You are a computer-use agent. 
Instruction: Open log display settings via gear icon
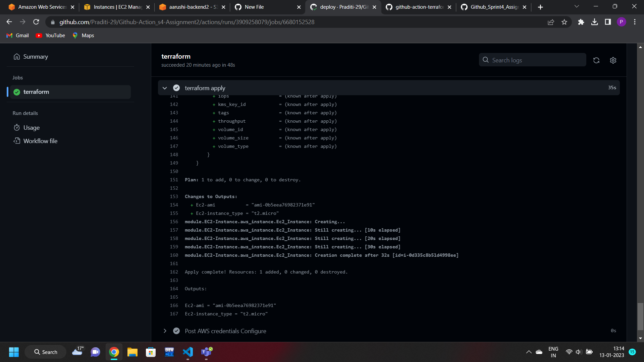[613, 60]
